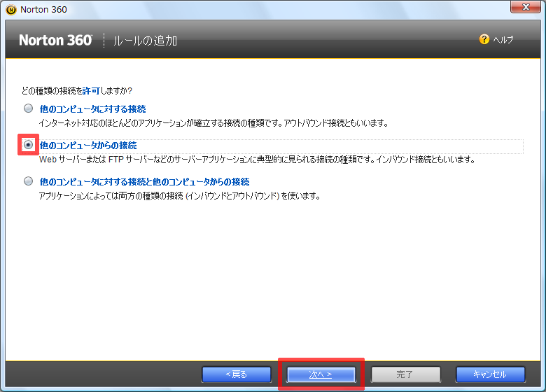The height and width of the screenshot is (392, 546).
Task: Cancel the wizard with the キャンセル button
Action: pos(490,374)
